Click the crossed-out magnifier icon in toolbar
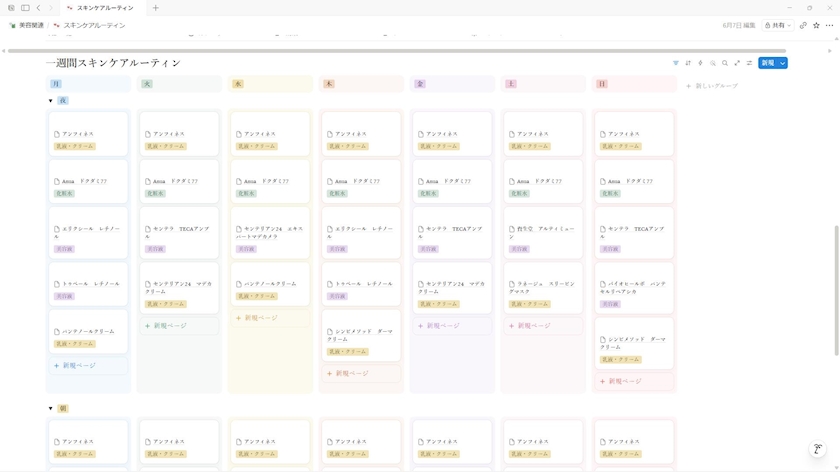Screen dimensions: 840x472 pos(712,63)
